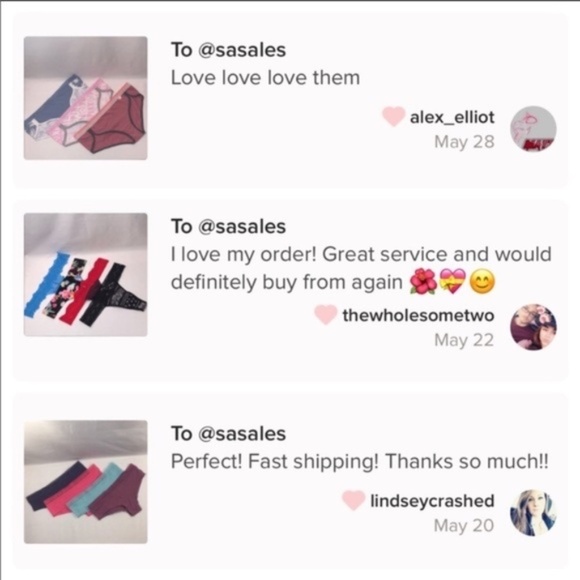Open @sasales mention in second love note
The width and height of the screenshot is (580, 580).
242,226
